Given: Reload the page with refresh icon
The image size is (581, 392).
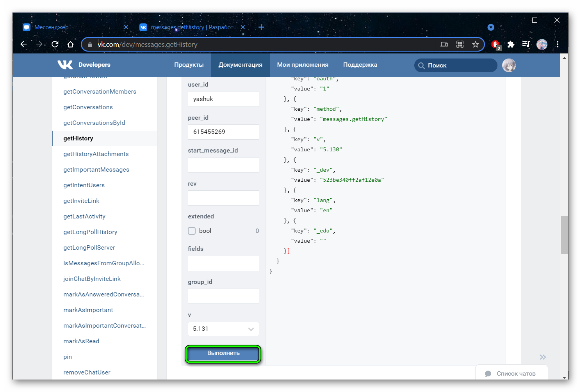Looking at the screenshot, I should click(x=55, y=44).
